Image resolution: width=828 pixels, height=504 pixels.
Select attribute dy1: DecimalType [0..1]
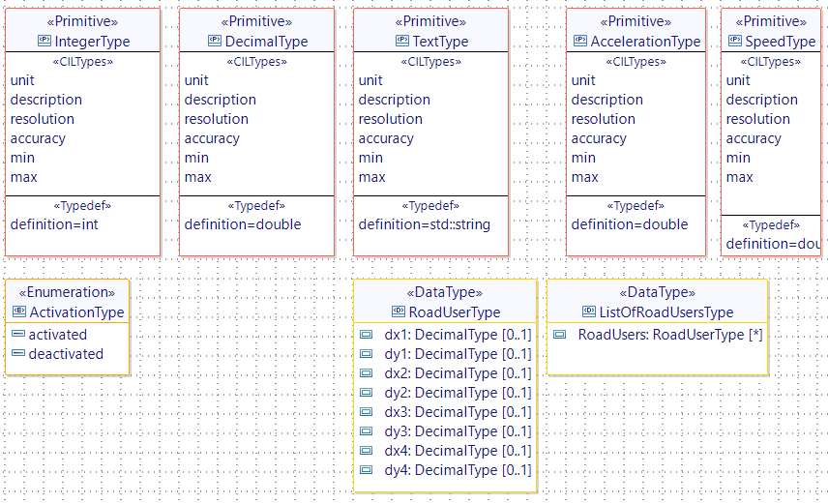click(458, 354)
